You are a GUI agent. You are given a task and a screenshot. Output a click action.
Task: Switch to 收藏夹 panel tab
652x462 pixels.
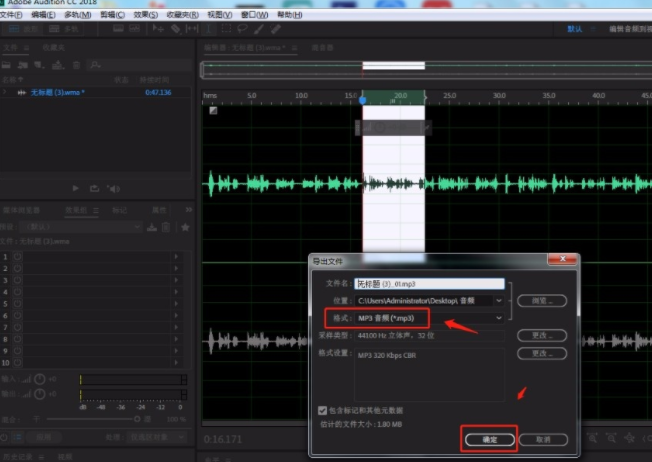[x=54, y=47]
